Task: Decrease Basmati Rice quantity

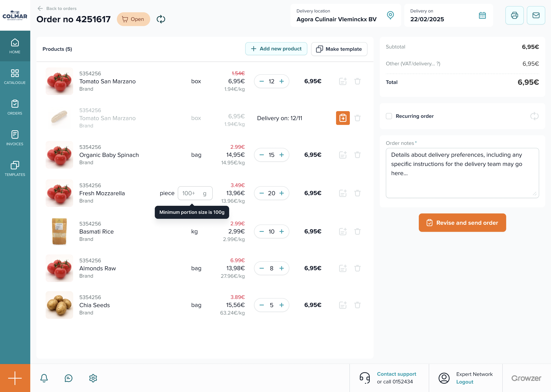Action: (262, 231)
